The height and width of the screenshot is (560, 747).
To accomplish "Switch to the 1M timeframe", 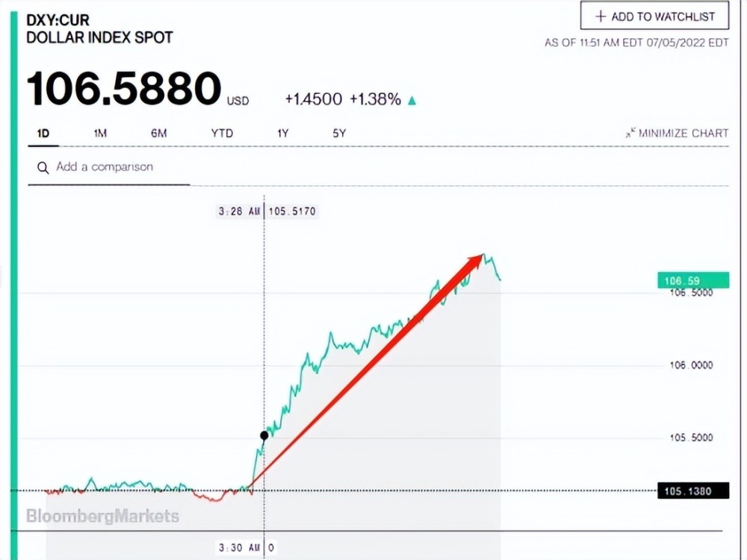I will pos(100,134).
